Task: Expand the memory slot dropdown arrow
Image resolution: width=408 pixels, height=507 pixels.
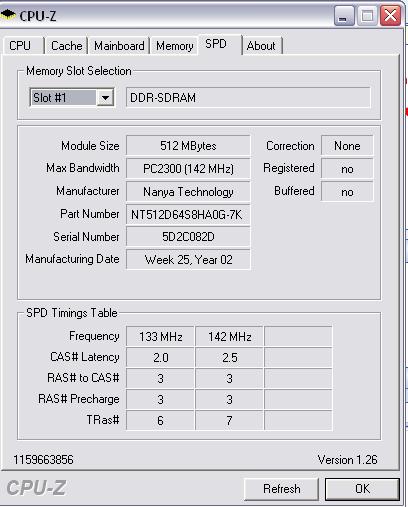Action: pos(105,98)
